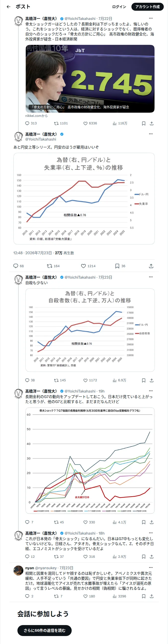Screen dimensions: 168x644
Task: Open the unemployment rate chart image
Action: [84, 198]
